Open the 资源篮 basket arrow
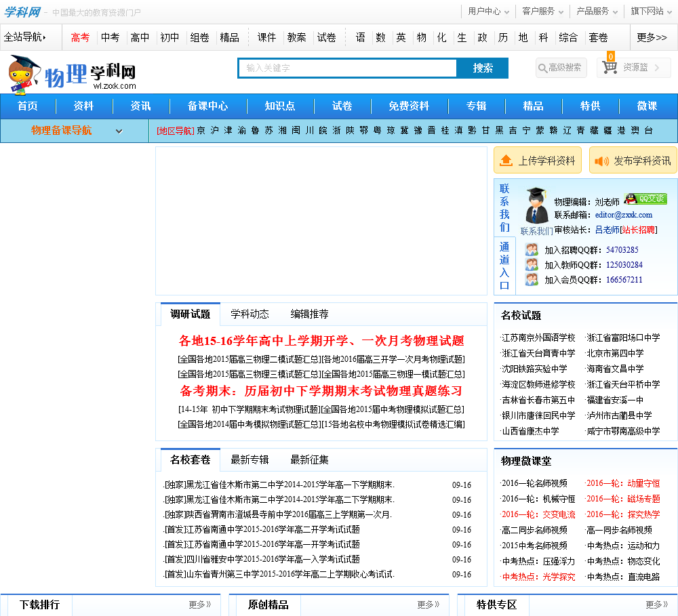Screen dimensions: 678x616 (x=657, y=68)
